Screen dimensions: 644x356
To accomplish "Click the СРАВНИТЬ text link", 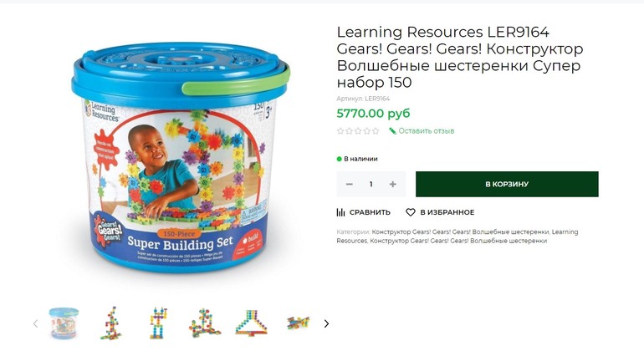I will pos(370,212).
